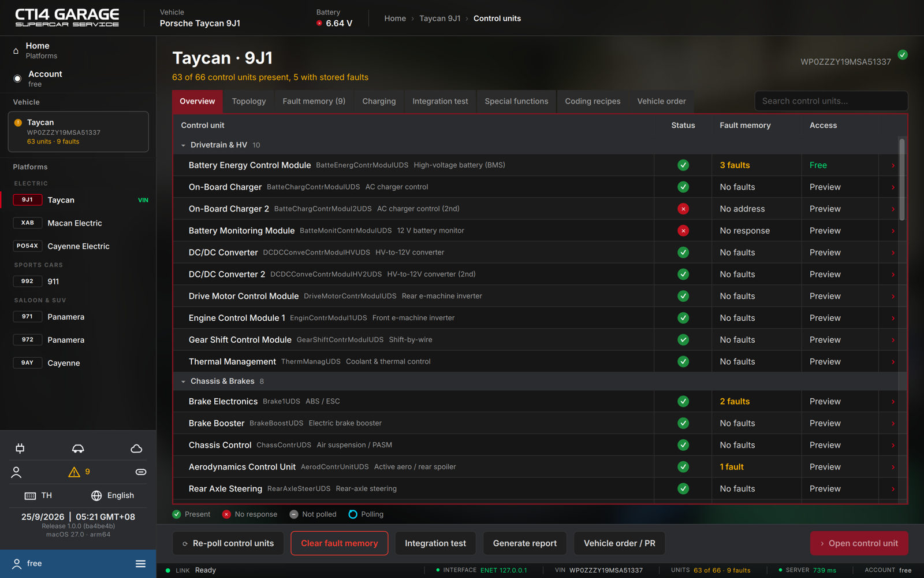Click the Home house icon in sidebar
This screenshot has height=578, width=924.
pos(16,51)
